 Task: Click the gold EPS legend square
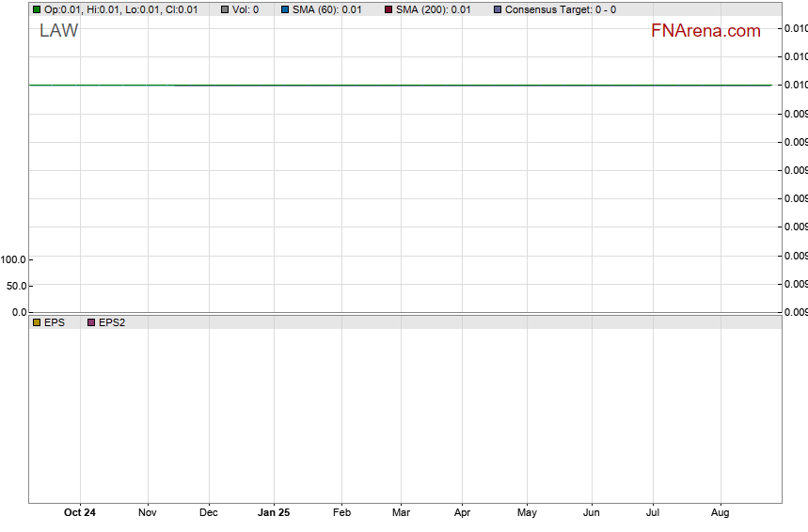(x=37, y=322)
